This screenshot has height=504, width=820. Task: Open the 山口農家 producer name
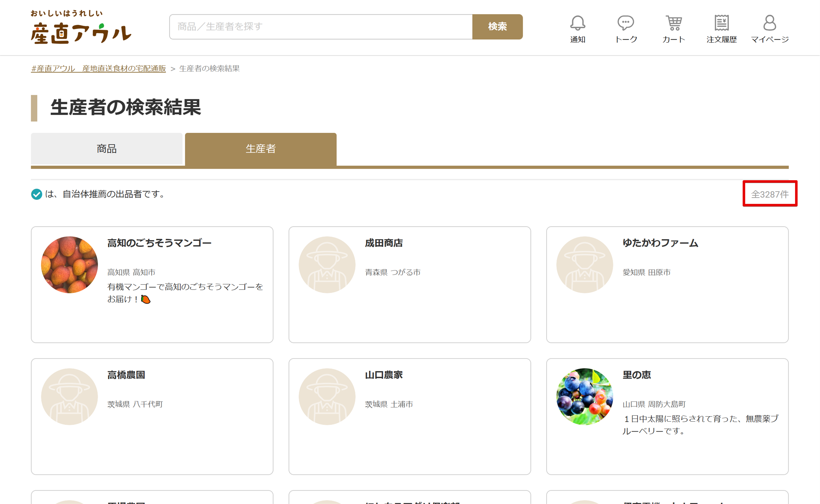point(384,375)
